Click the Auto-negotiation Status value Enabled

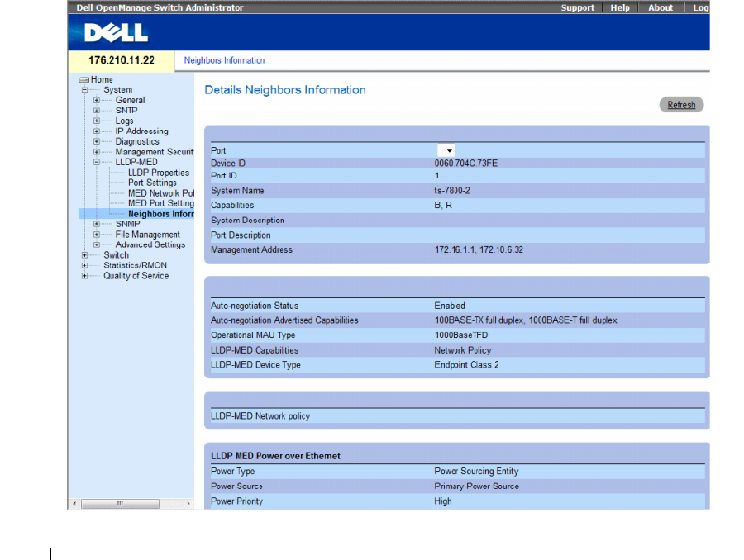[x=450, y=306]
